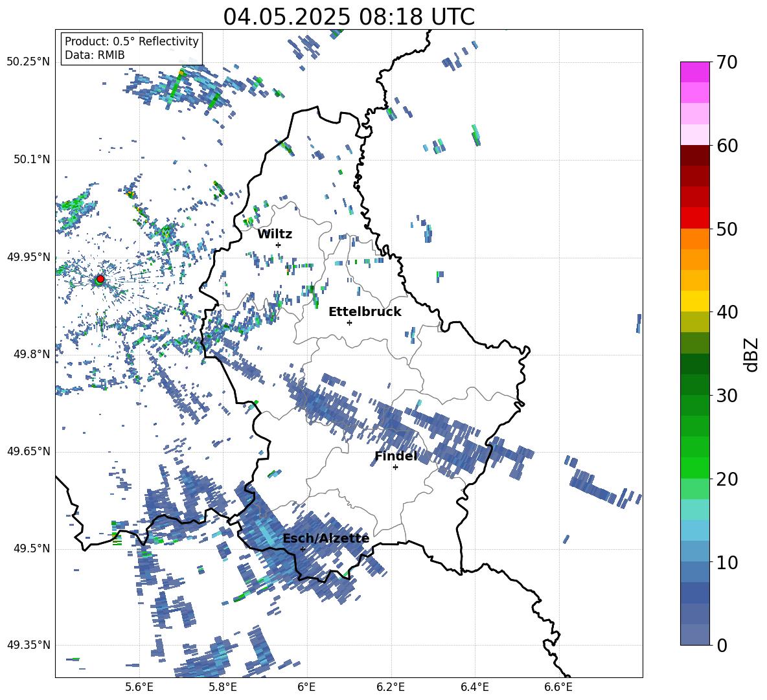Click the bright green colorbar swatch above 20

click(x=694, y=468)
